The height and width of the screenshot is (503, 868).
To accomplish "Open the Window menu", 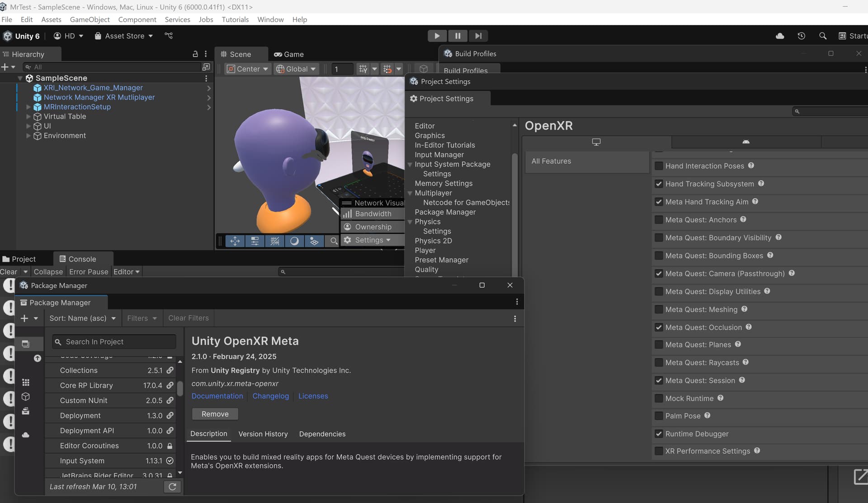I will click(x=270, y=19).
